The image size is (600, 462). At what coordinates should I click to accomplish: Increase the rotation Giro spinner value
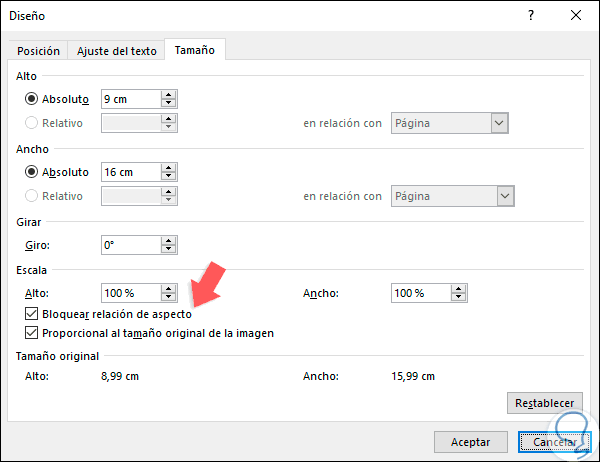point(169,240)
